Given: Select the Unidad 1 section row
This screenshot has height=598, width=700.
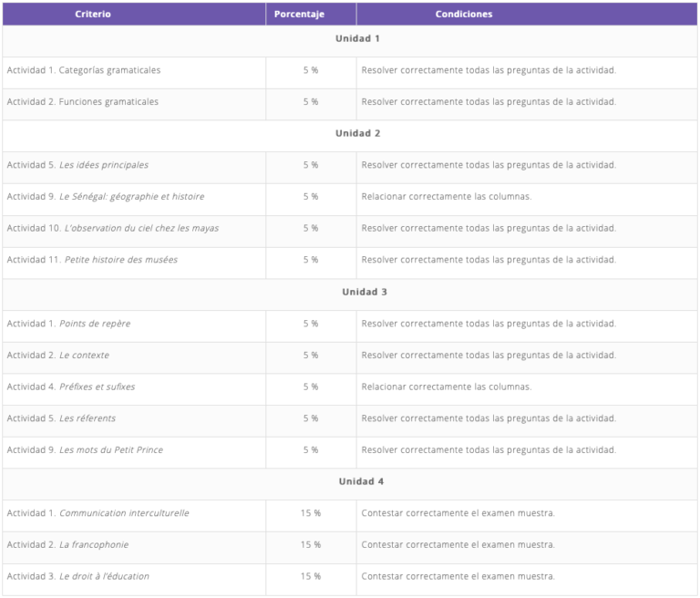Looking at the screenshot, I should tap(357, 39).
